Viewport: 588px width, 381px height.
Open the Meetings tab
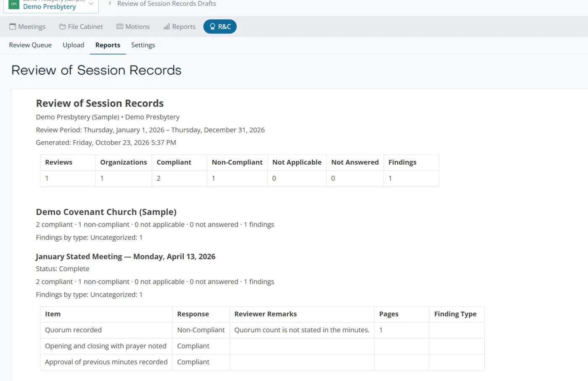click(27, 26)
